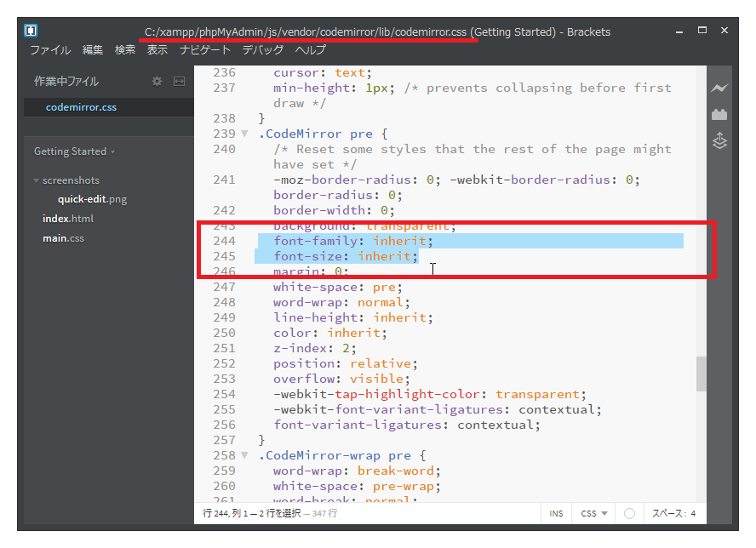Viewport: 756px width, 548px height.
Task: Open the Getting Started project dropdown
Action: 74,151
